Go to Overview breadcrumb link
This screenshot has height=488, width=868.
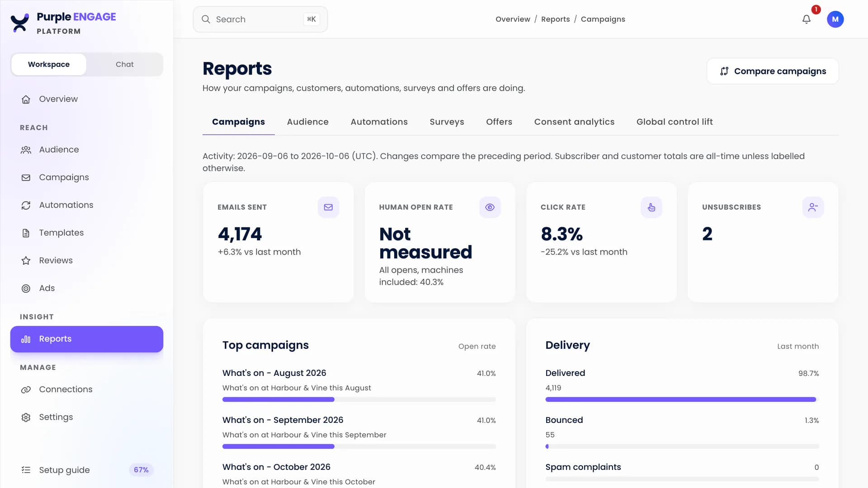click(513, 19)
